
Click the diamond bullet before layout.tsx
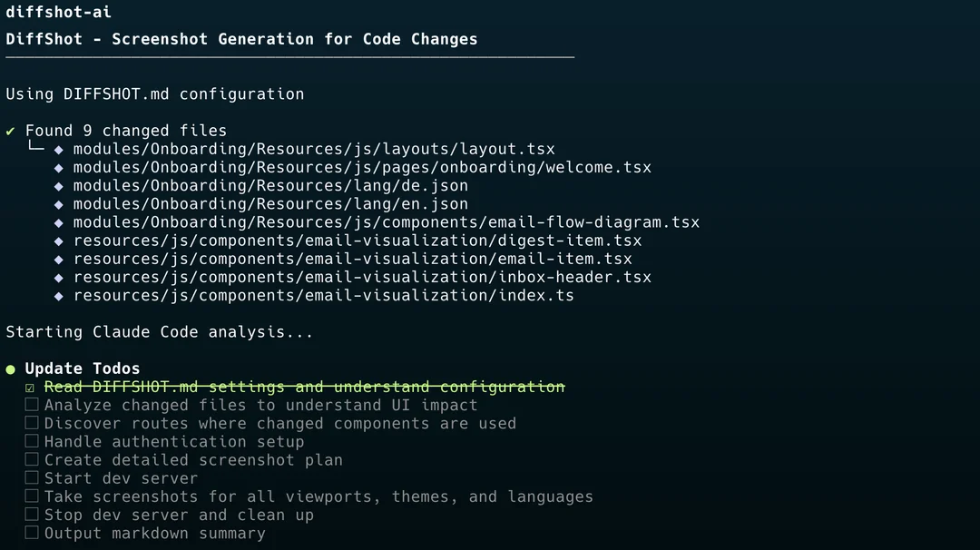click(x=59, y=150)
